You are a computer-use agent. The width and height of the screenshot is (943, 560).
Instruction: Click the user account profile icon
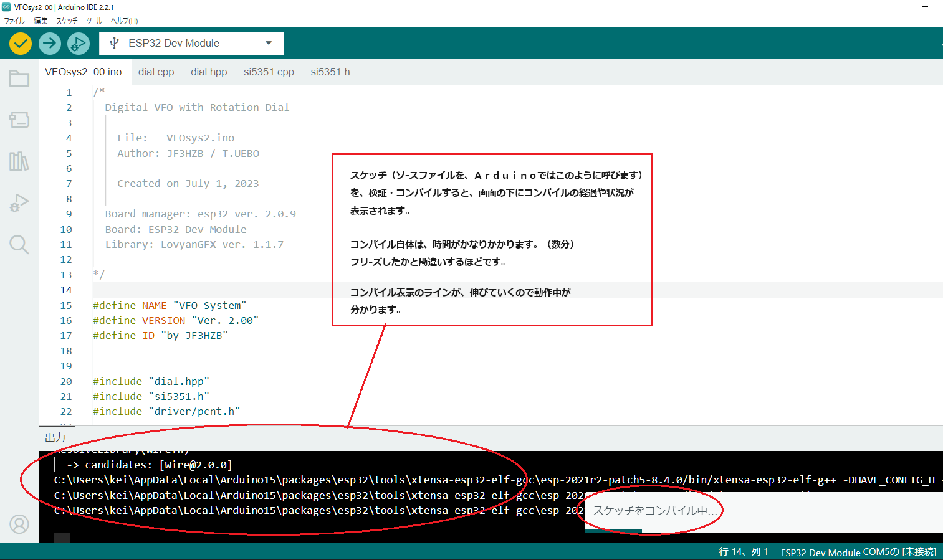point(19,524)
